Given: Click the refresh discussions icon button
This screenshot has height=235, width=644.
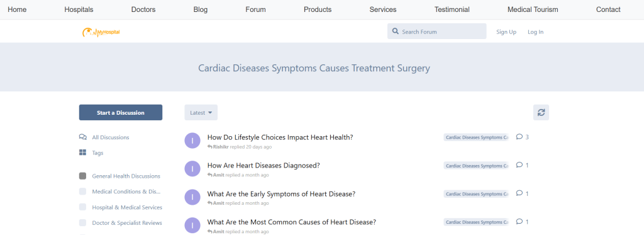Looking at the screenshot, I should tap(541, 112).
